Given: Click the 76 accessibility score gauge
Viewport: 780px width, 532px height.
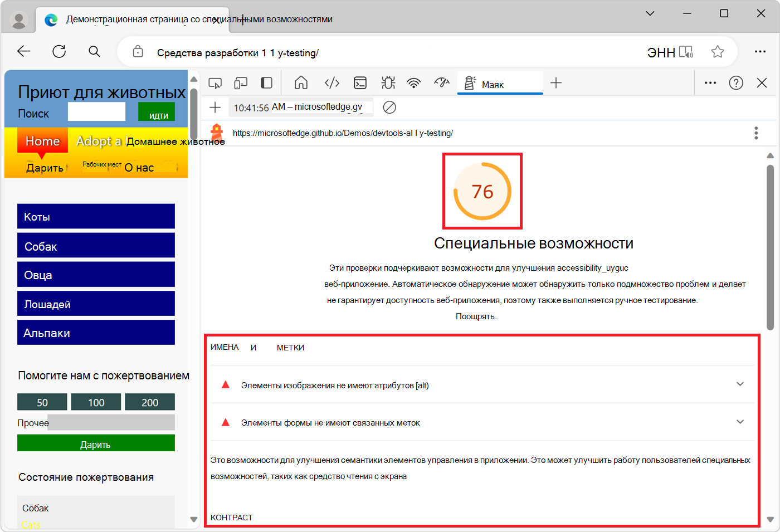Looking at the screenshot, I should [482, 191].
